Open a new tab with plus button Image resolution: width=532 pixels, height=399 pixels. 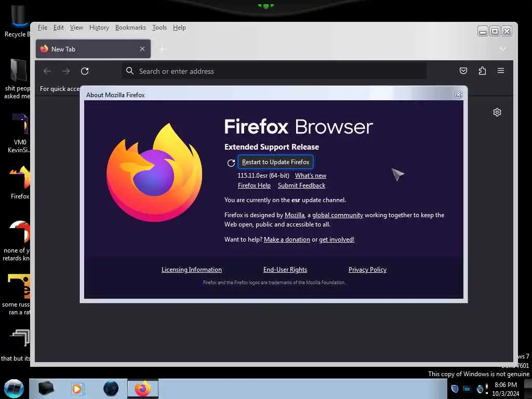[162, 49]
